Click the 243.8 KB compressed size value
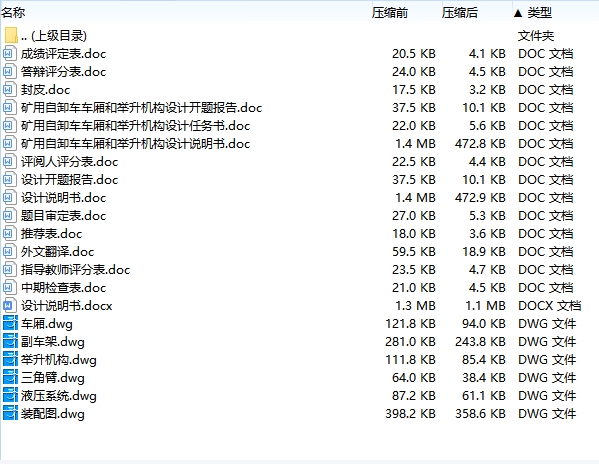This screenshot has height=464, width=599. [480, 341]
